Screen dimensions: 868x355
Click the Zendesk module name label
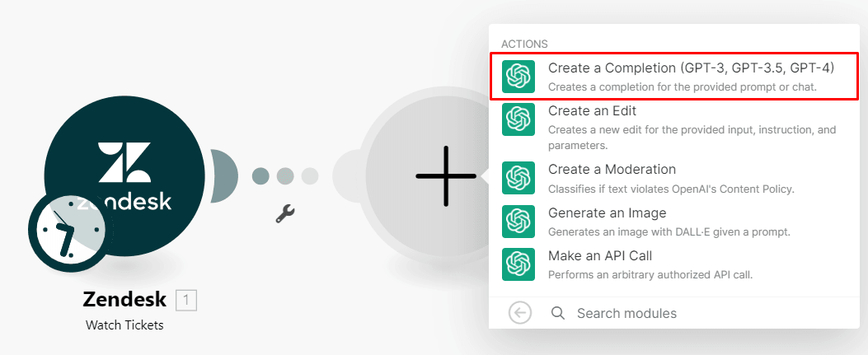(x=124, y=299)
